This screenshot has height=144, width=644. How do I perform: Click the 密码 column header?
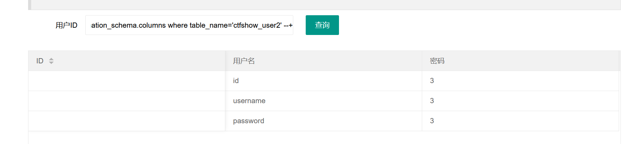click(x=437, y=61)
